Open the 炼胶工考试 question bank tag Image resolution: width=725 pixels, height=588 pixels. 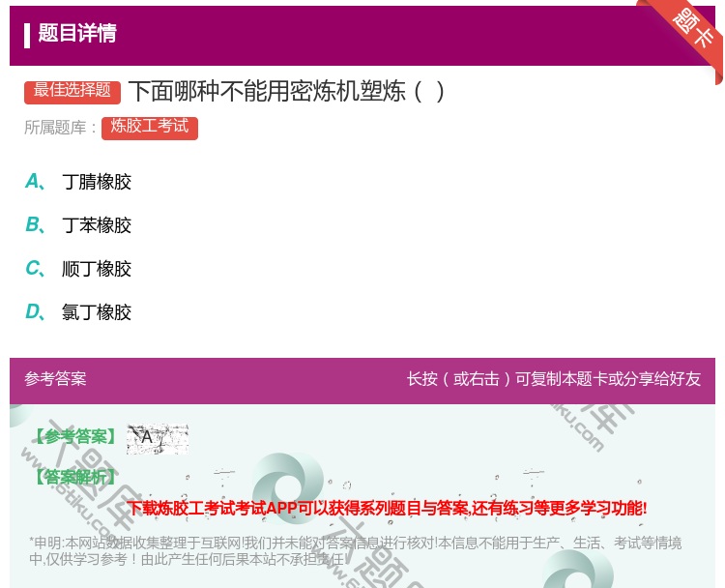(x=150, y=128)
